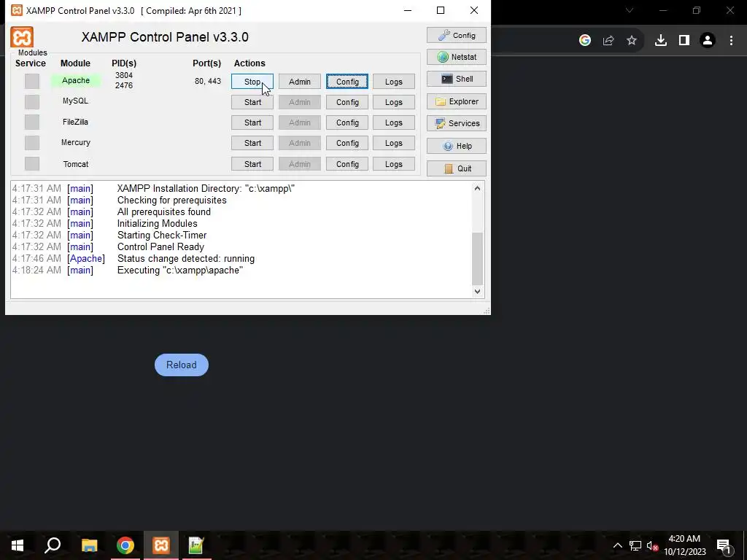Open Windows taskbar search
This screenshot has width=747, height=560.
pos(53,545)
